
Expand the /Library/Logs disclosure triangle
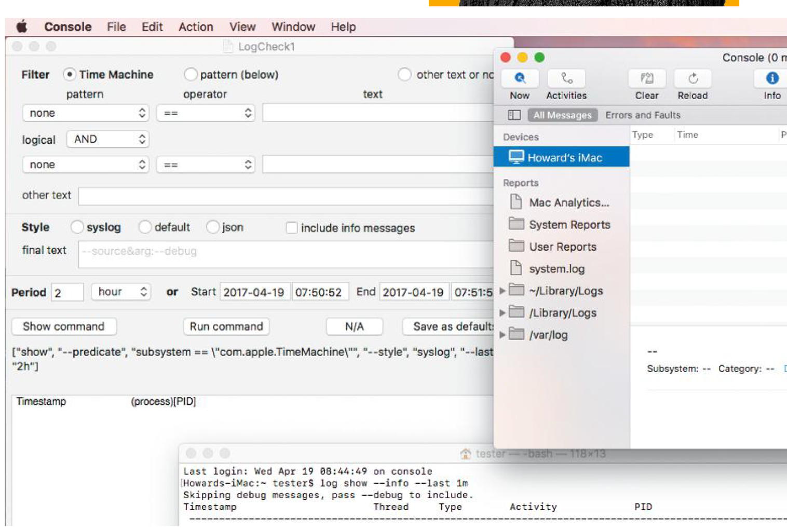pyautogui.click(x=502, y=312)
